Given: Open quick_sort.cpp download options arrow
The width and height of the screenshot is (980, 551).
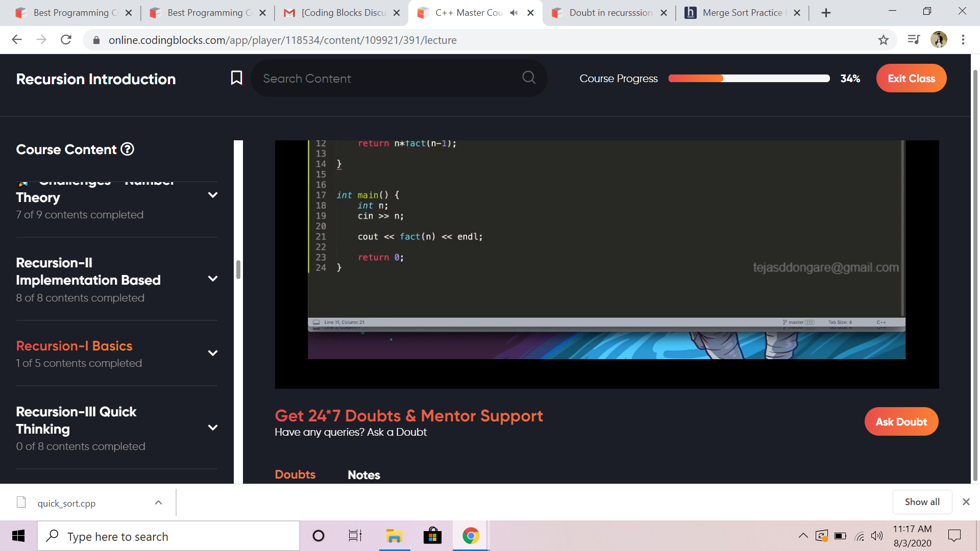Looking at the screenshot, I should click(159, 503).
